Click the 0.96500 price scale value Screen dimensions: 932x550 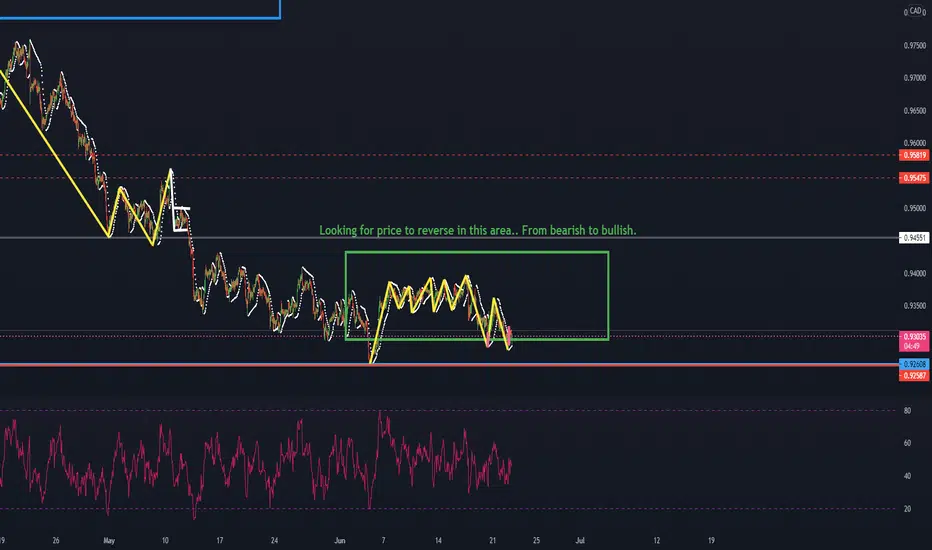915,111
